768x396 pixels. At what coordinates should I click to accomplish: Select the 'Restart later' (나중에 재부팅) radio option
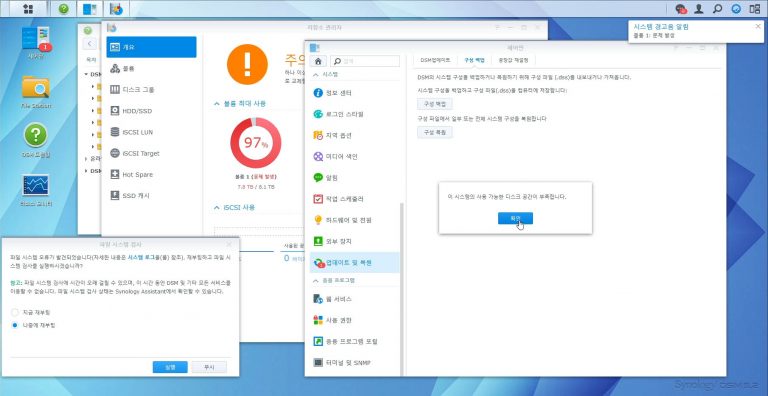(15, 325)
